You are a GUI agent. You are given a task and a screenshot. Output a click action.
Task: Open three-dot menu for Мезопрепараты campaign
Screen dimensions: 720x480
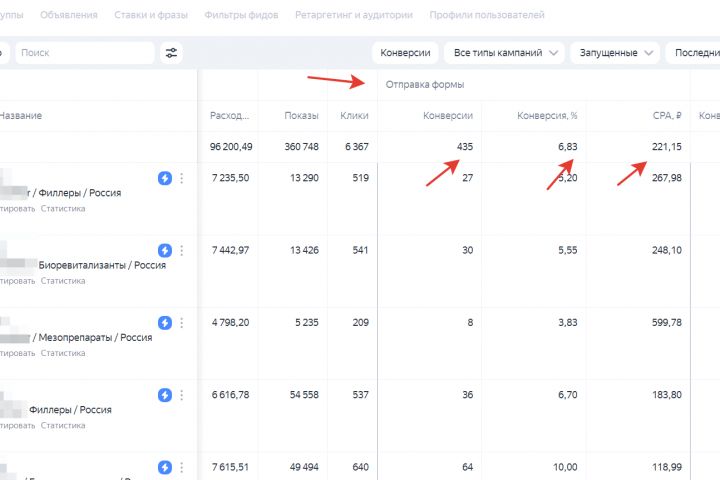(181, 323)
